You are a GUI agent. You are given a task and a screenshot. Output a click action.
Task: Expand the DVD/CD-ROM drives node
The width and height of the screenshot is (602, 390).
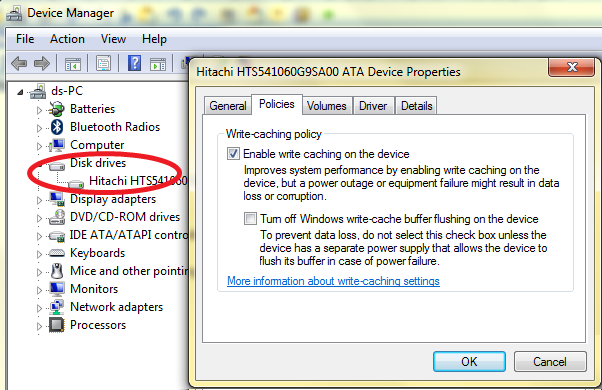(39, 218)
